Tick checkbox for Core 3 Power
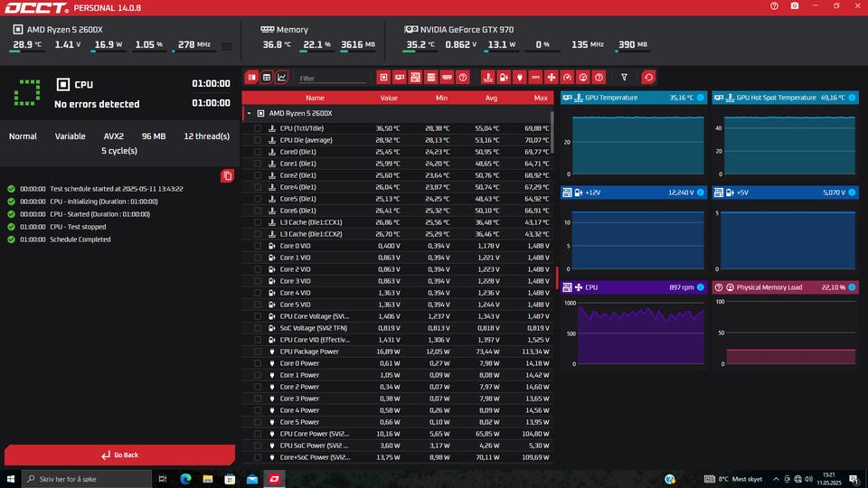The height and width of the screenshot is (488, 868). 258,399
